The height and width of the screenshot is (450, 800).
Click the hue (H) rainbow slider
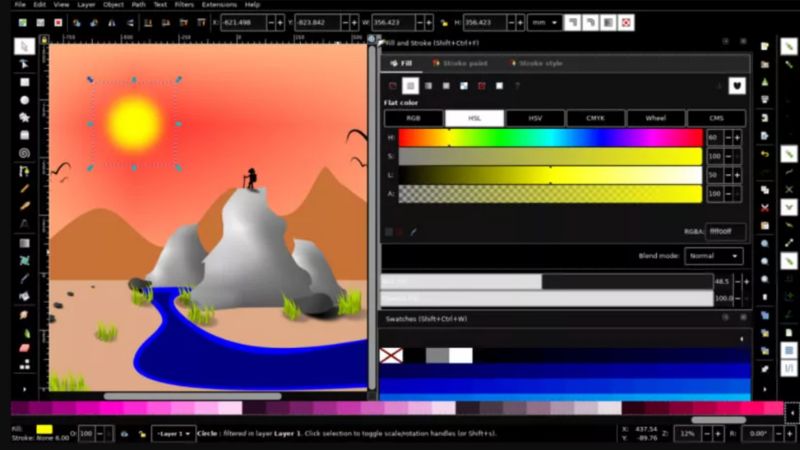pos(550,138)
